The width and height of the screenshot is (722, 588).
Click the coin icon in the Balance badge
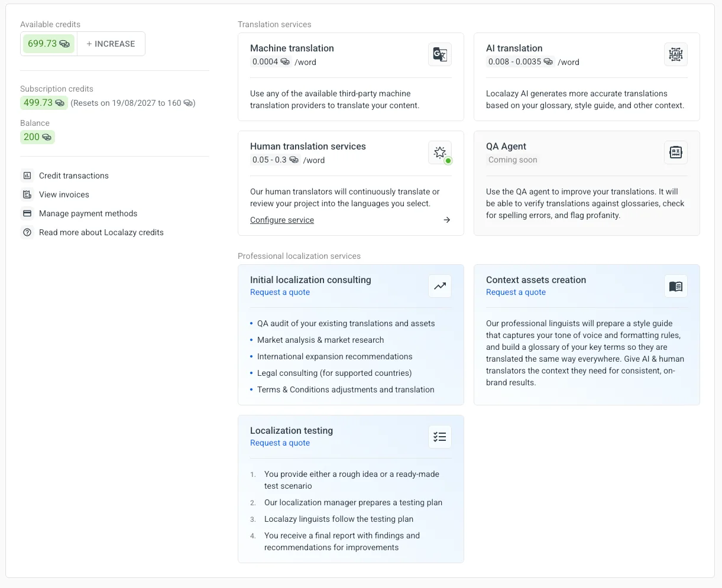pyautogui.click(x=47, y=137)
